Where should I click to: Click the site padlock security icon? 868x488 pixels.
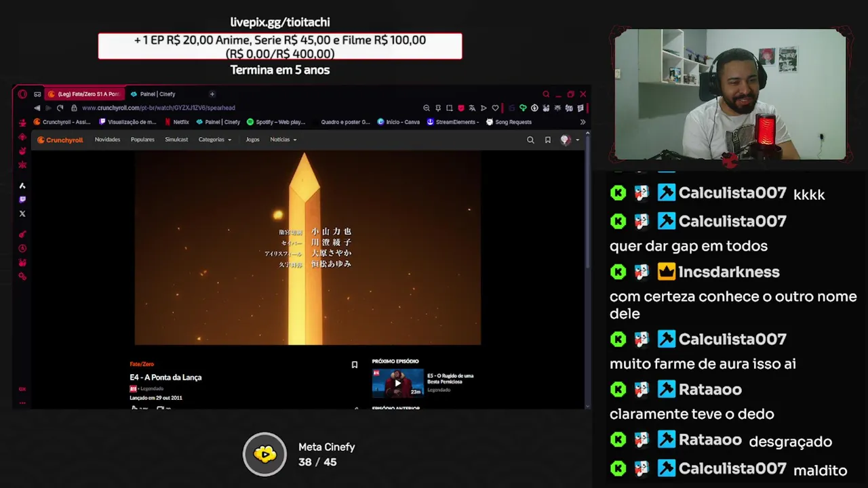pyautogui.click(x=74, y=108)
